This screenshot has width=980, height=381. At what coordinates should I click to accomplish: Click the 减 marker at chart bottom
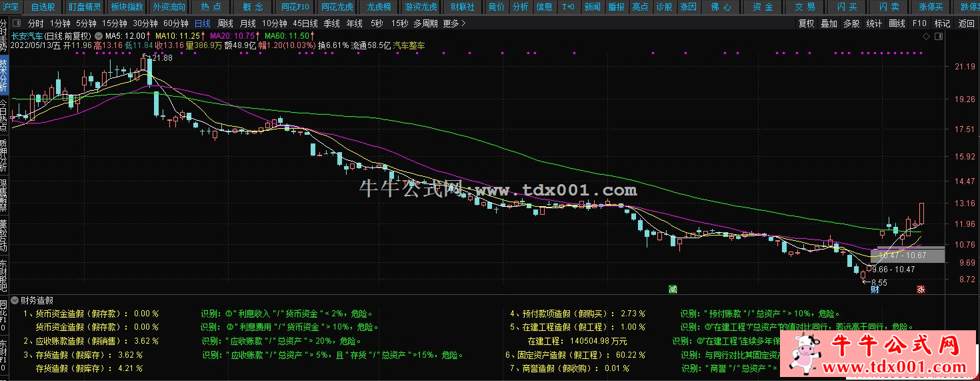coord(673,289)
